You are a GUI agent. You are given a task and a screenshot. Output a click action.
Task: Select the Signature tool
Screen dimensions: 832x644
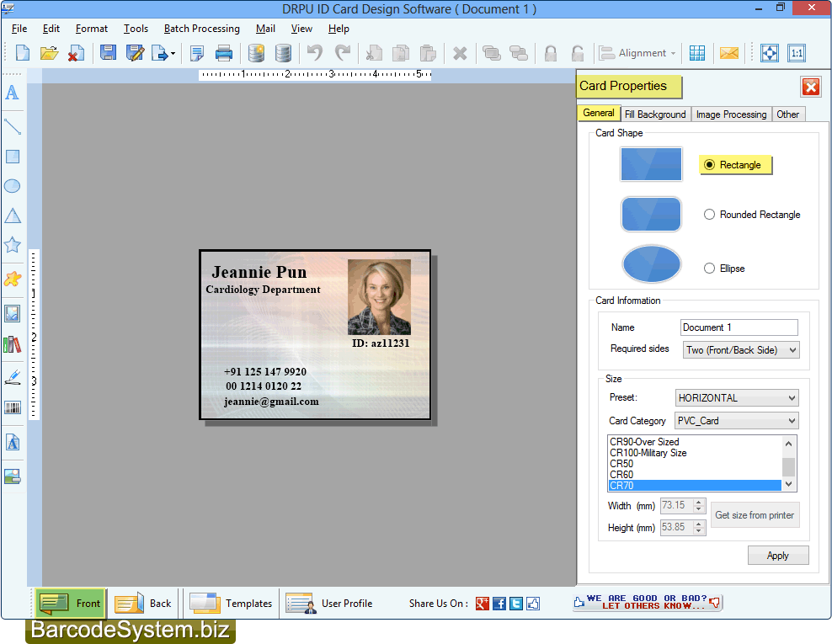[12, 377]
